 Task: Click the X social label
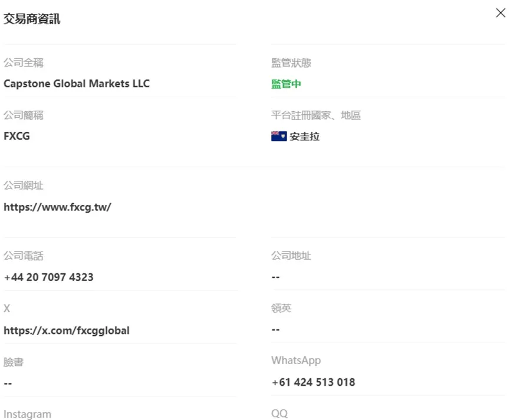7,309
